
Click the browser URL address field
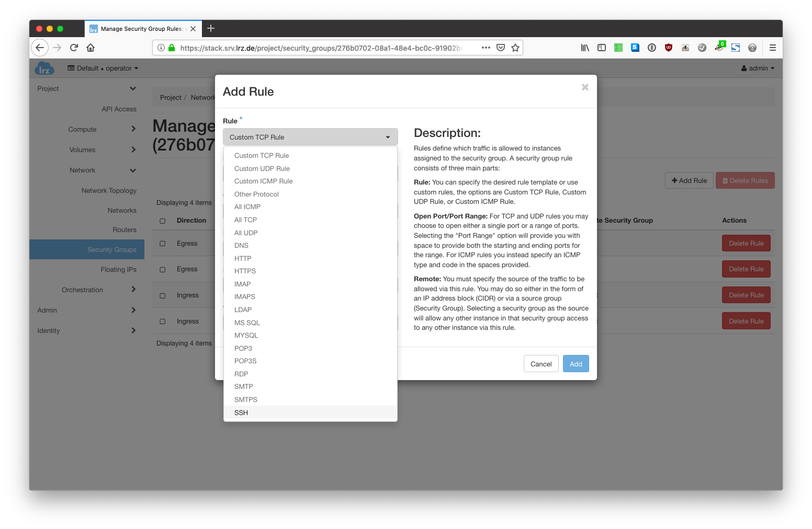[x=319, y=48]
